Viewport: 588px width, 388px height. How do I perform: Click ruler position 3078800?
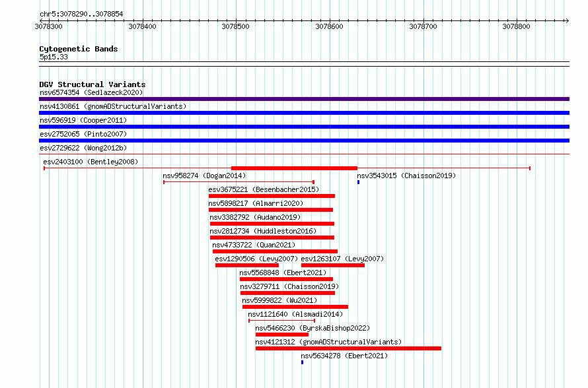pos(517,26)
